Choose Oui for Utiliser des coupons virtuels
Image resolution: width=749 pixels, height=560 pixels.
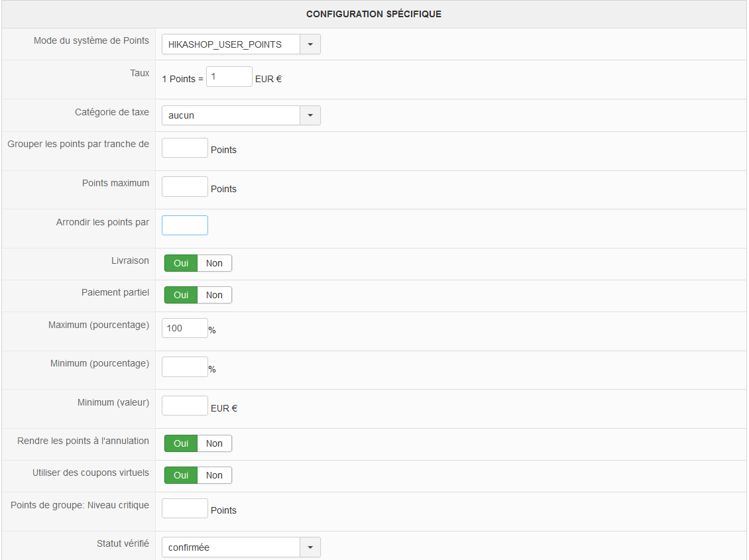click(181, 475)
